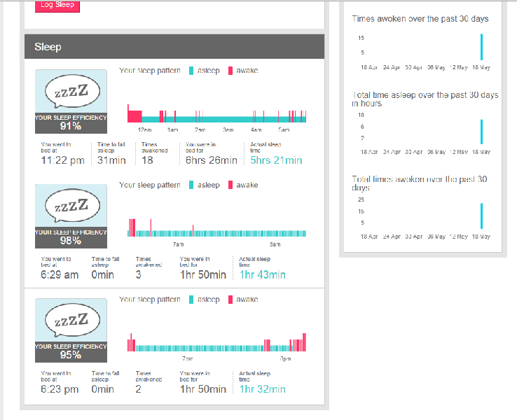Click the 5hrs 21min actual sleep time

(x=276, y=160)
